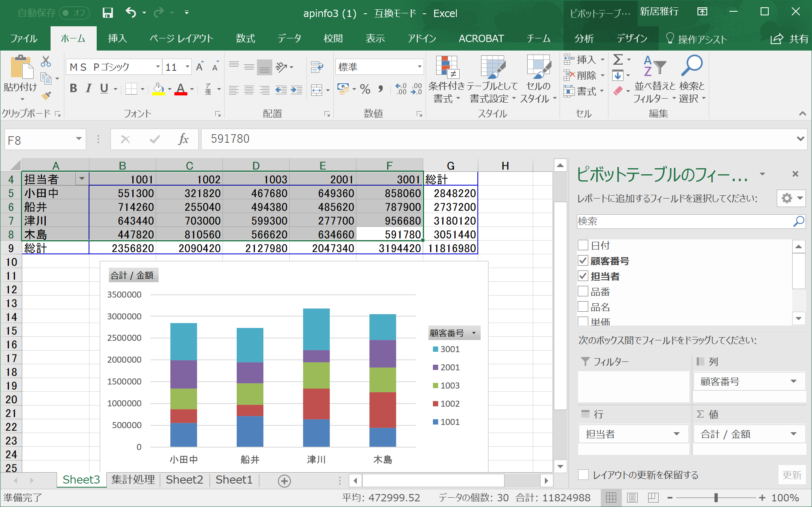
Task: Expand the font name MS Pゴシック dropdown
Action: [158, 67]
